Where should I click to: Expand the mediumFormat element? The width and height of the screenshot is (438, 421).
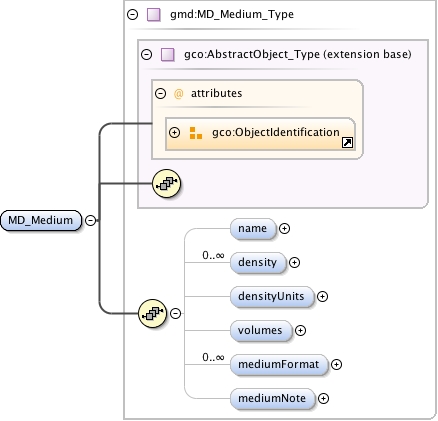pyautogui.click(x=336, y=365)
